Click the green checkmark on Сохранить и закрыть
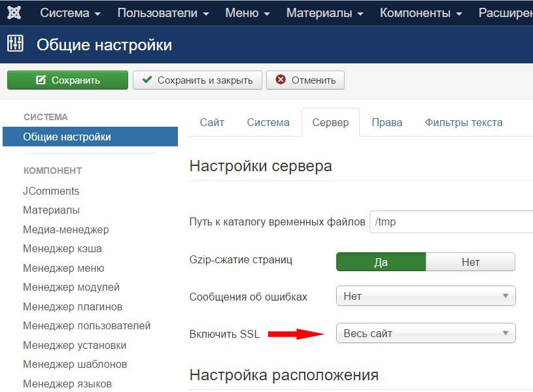The image size is (533, 392). [x=147, y=80]
